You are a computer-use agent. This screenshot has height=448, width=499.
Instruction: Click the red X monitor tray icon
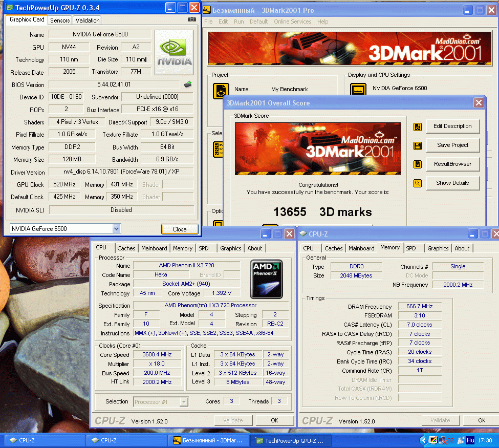(x=442, y=440)
